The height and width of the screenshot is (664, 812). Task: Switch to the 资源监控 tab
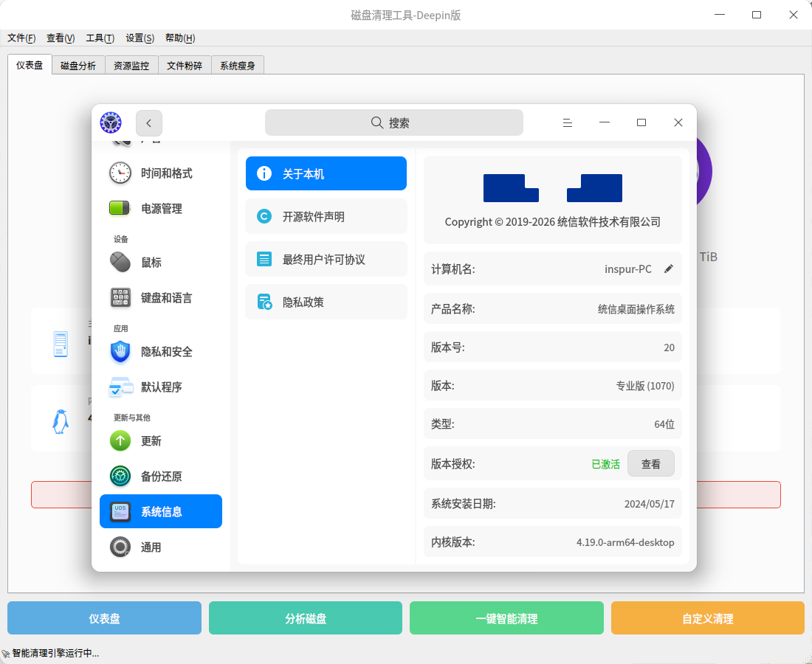pos(131,65)
